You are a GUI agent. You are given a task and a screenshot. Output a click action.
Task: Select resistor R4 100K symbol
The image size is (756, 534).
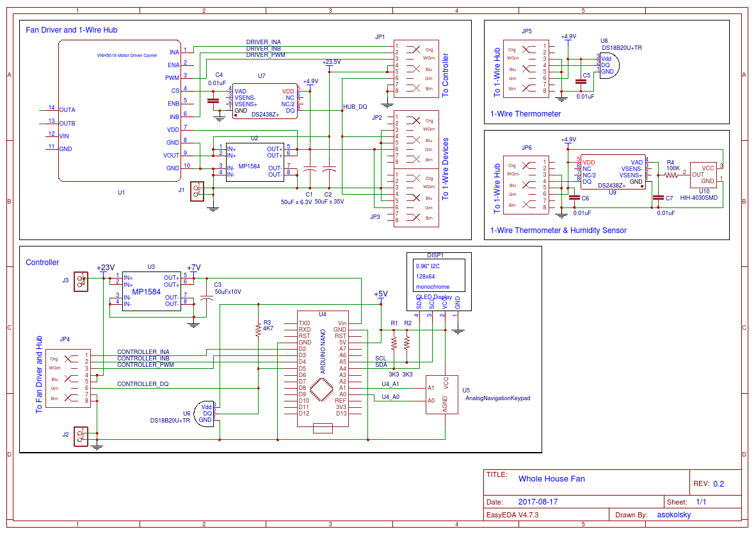point(671,175)
